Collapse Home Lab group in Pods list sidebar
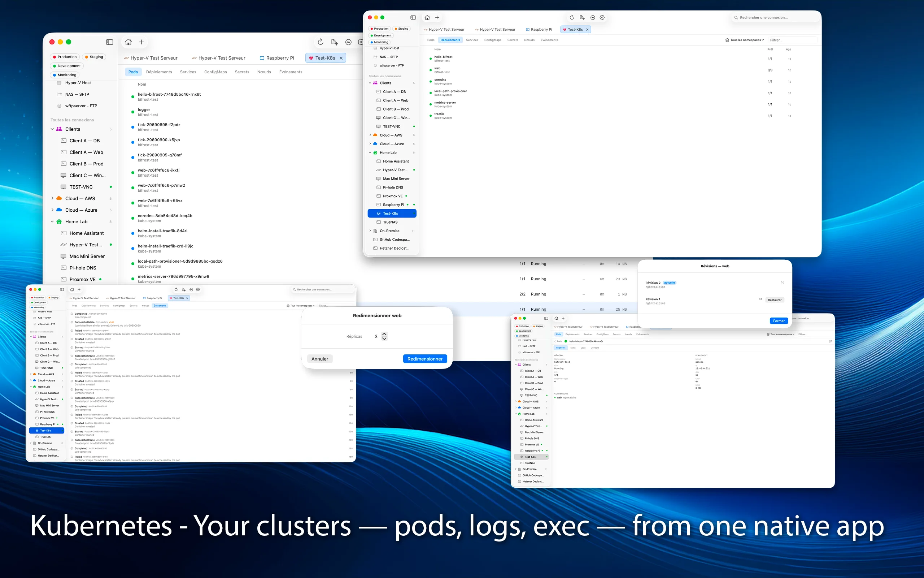Screen dimensions: 924x578 pos(52,222)
